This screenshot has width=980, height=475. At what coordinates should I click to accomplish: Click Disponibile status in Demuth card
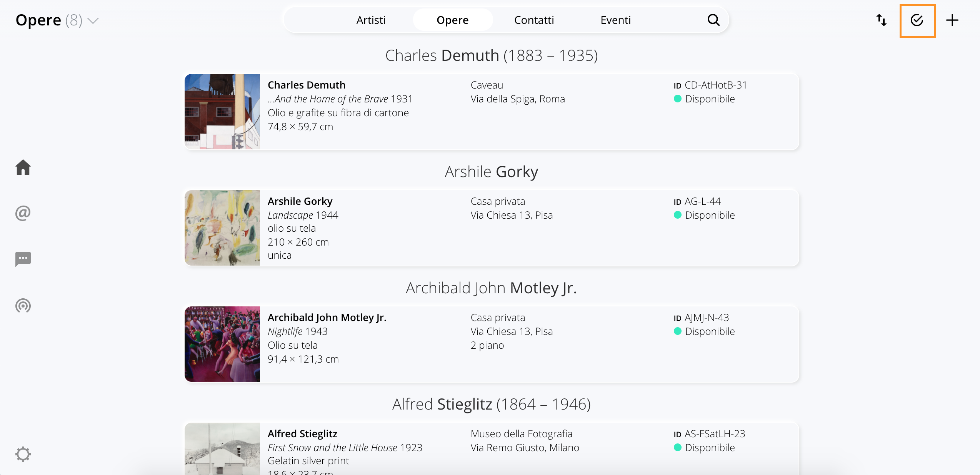(x=704, y=99)
